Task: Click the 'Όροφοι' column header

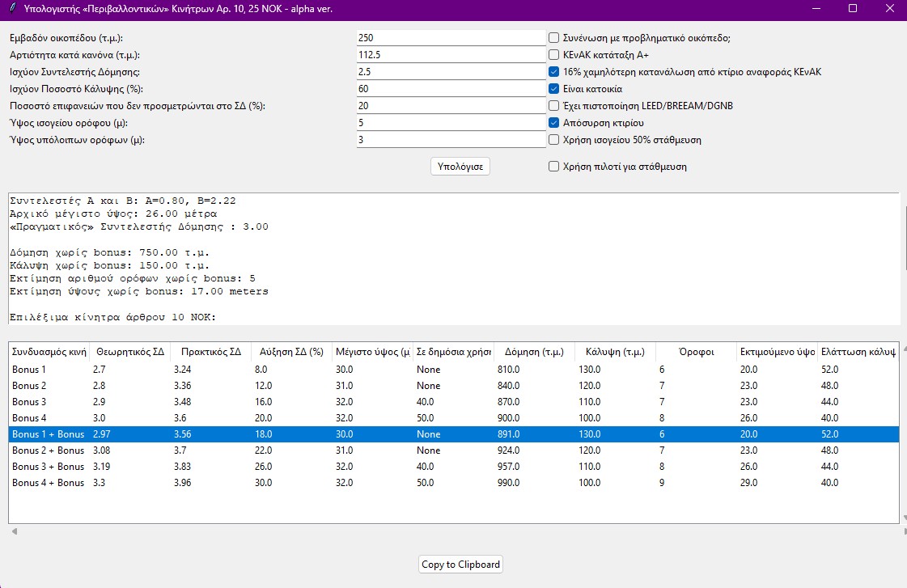Action: click(697, 352)
